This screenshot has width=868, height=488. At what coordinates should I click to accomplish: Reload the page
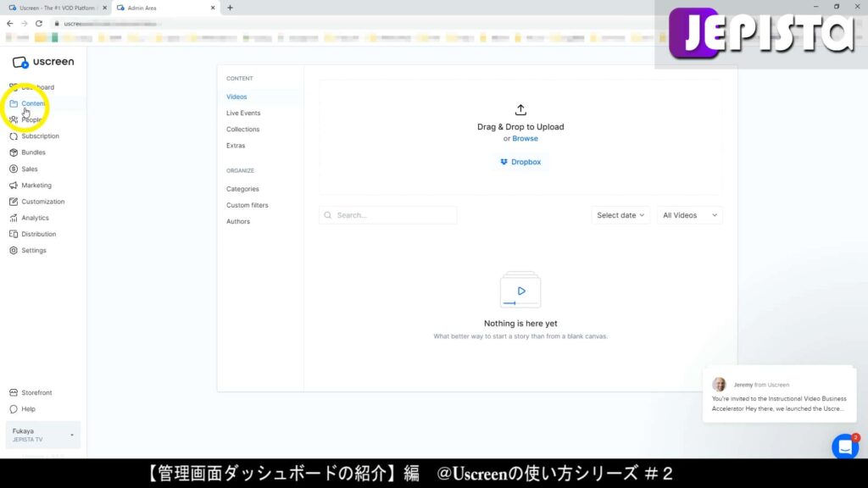(x=39, y=23)
